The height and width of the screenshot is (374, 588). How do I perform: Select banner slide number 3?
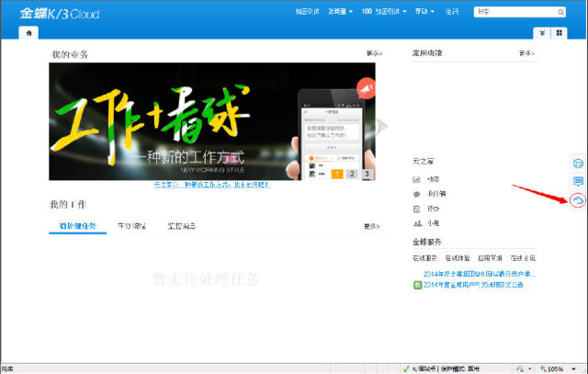pos(367,174)
